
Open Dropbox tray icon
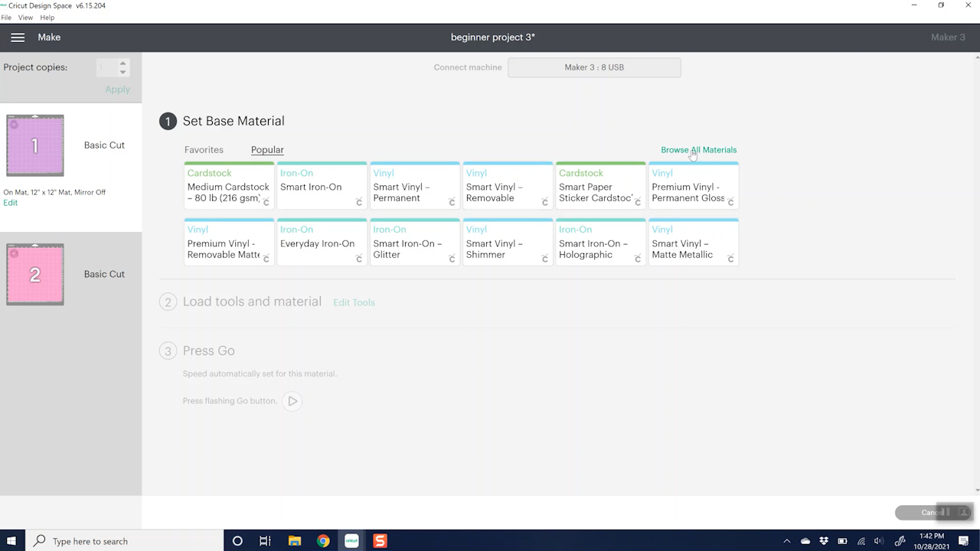click(x=824, y=541)
